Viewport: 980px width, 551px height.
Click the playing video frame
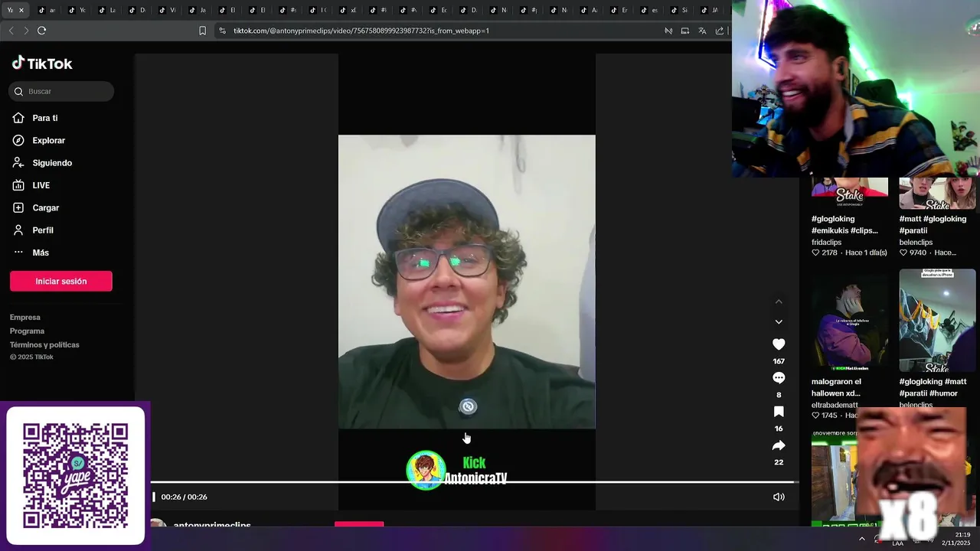point(466,282)
